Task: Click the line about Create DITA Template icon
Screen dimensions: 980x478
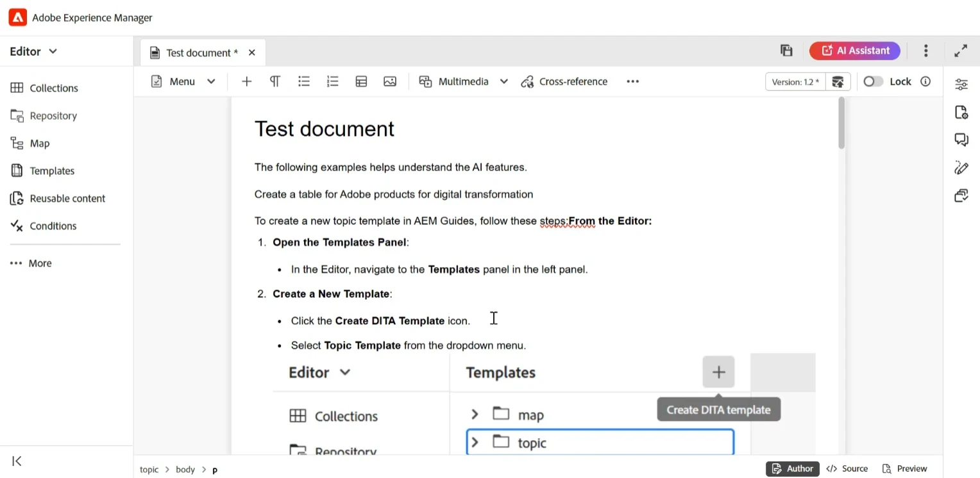Action: click(380, 320)
